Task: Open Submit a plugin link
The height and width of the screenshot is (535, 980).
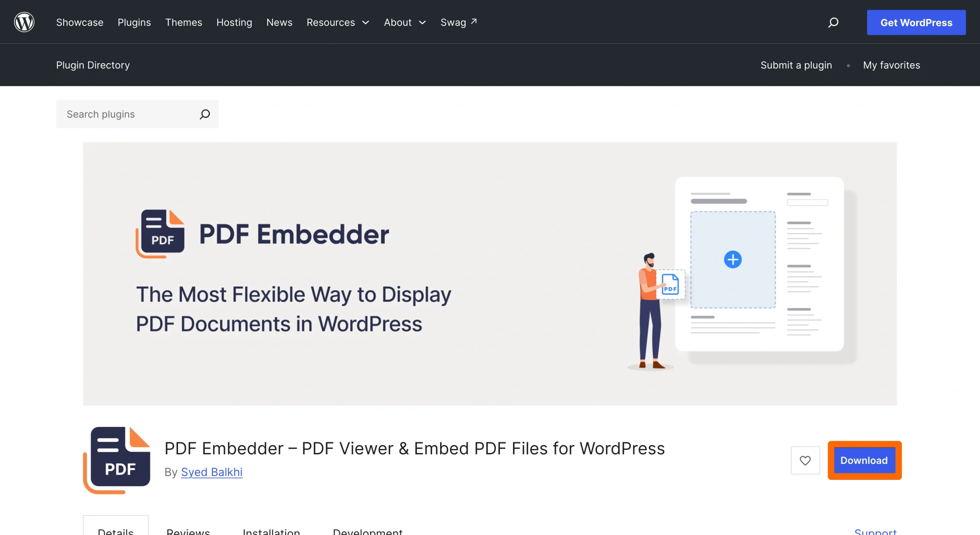Action: pos(796,65)
